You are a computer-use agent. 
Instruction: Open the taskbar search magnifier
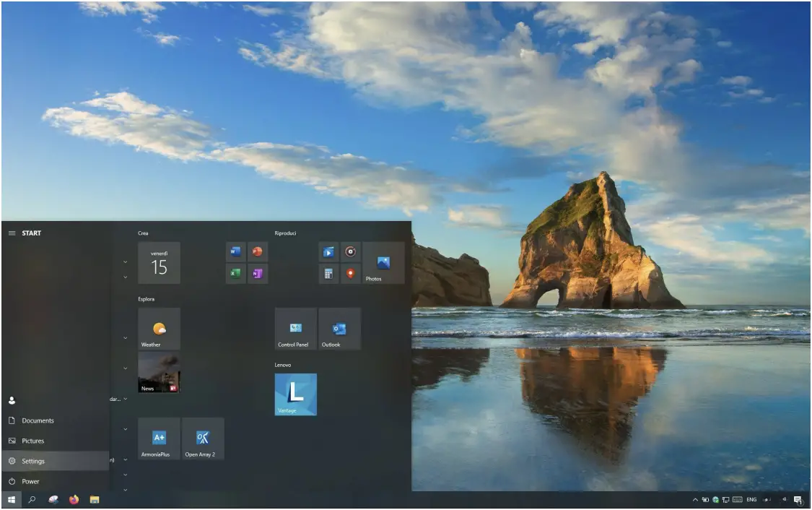(32, 500)
